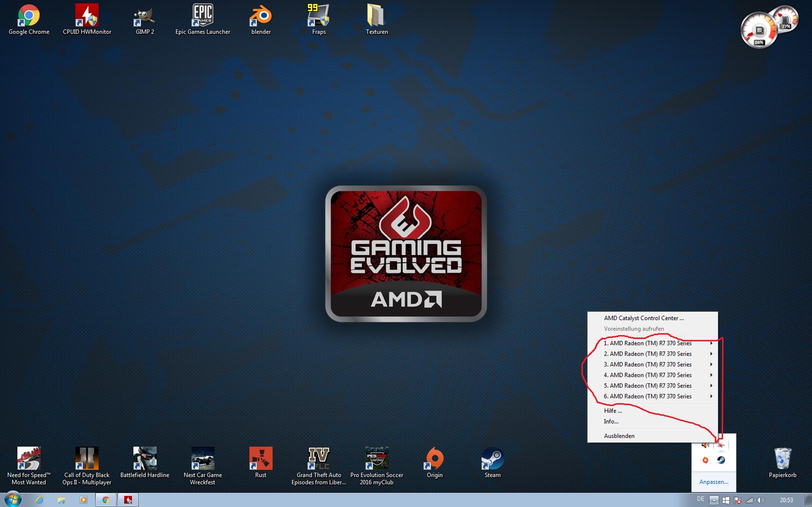Select the Papierkorb recycle bin icon
812x507 pixels.
click(x=782, y=463)
